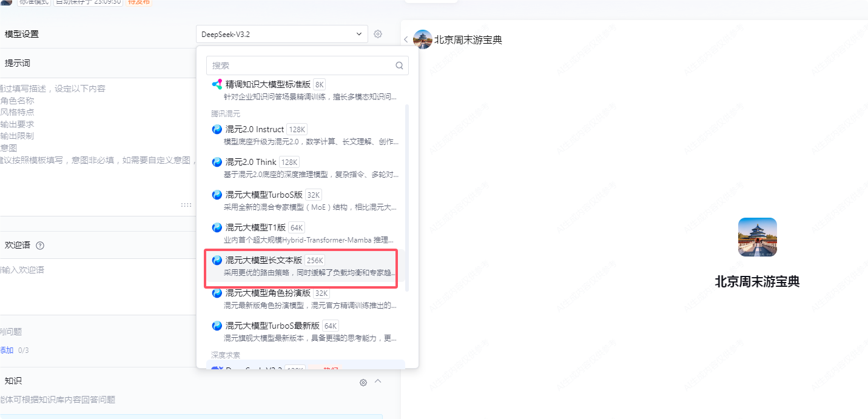Screen dimensions: 868x419
Task: Select 混元2.0 Instruct model option
Action: tap(306, 135)
